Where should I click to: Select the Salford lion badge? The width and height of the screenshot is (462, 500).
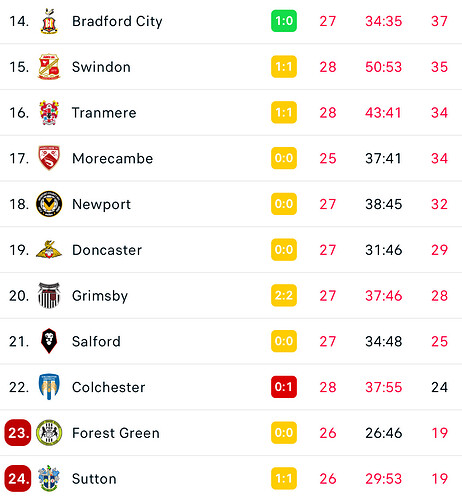(49, 341)
